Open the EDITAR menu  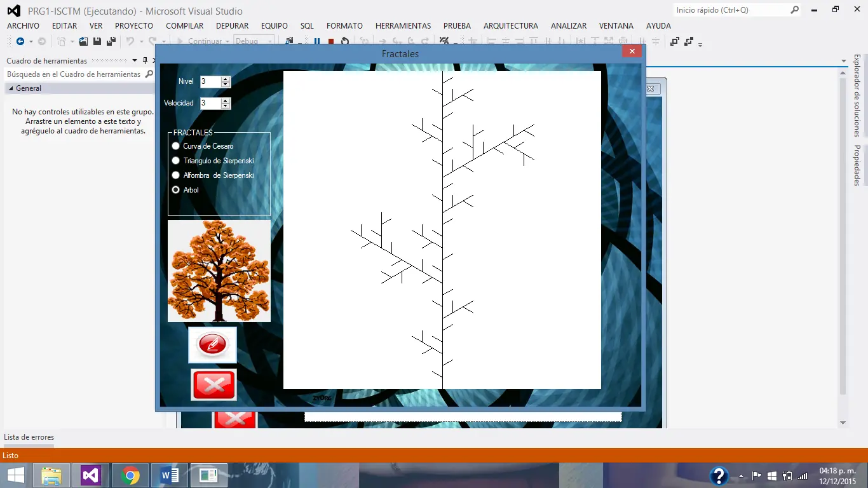coord(64,26)
